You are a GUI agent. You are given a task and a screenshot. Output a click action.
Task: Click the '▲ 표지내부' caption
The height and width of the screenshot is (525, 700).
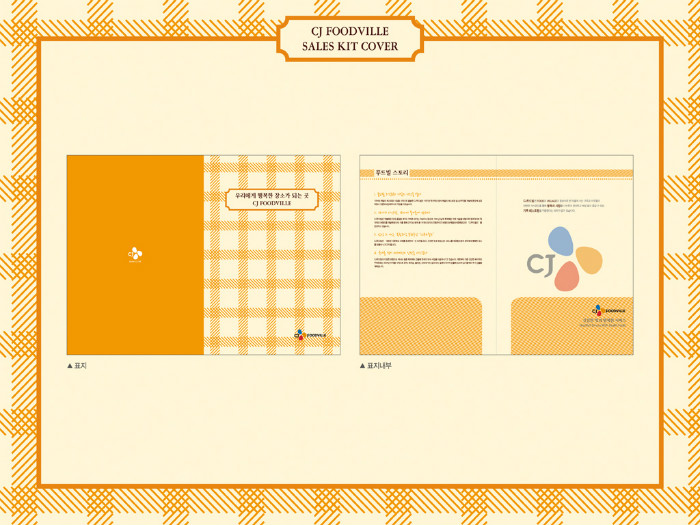(375, 366)
